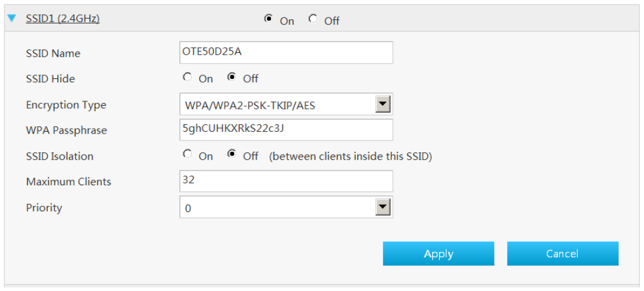Disable SSID1 with the top Off radio
Viewport: 644px width, 291px height.
tap(313, 19)
